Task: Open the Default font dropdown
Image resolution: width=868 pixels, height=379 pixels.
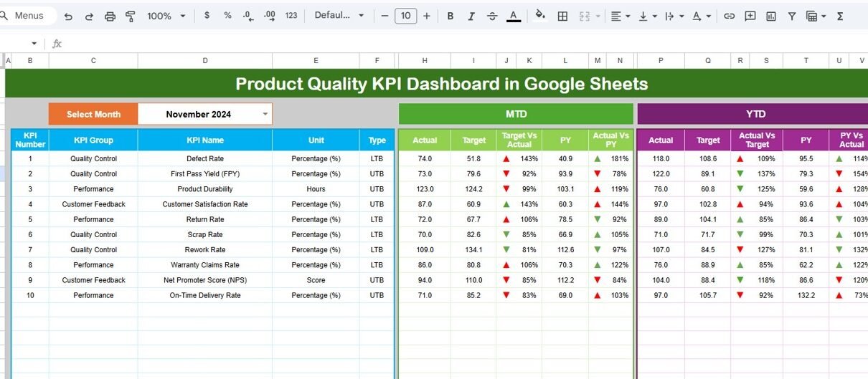Action: [x=339, y=16]
